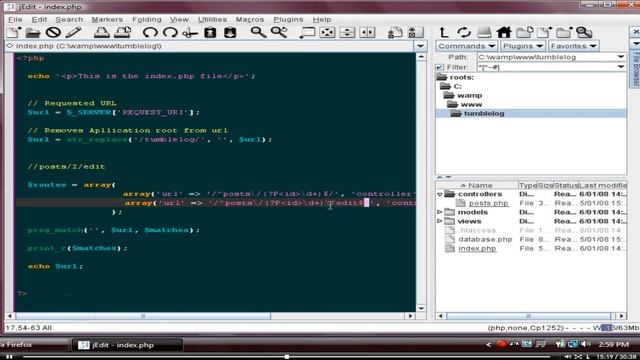
Task: Expand the Filter combo box arrow
Action: pos(621,67)
